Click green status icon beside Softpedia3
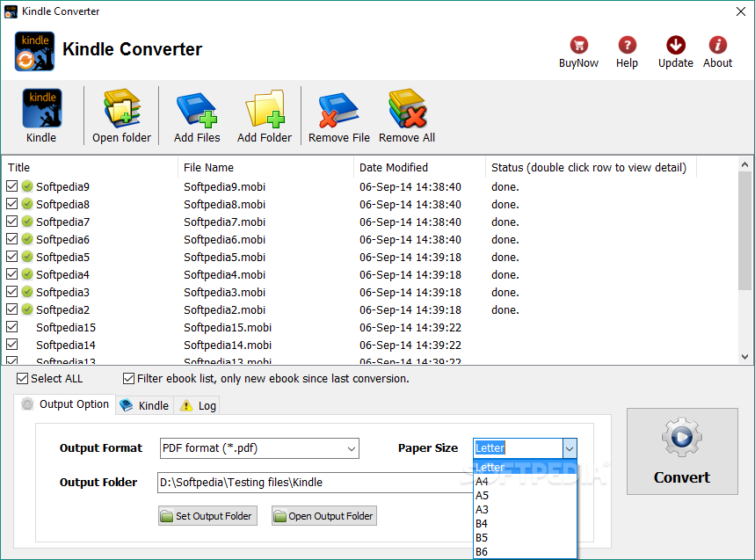Screen dimensions: 755x560 27,292
